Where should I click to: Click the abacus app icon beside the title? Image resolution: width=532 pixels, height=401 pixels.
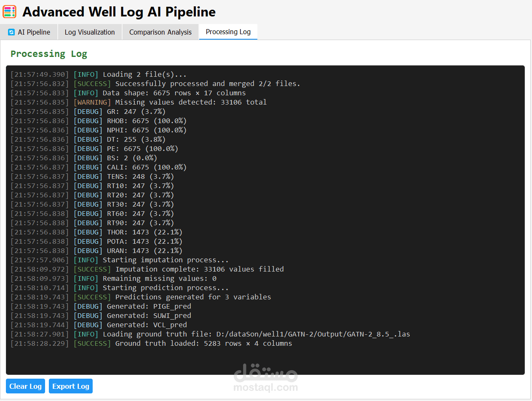click(x=9, y=12)
